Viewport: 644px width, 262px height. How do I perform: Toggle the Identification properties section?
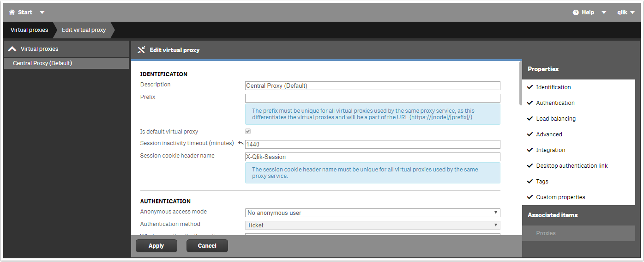pos(553,87)
